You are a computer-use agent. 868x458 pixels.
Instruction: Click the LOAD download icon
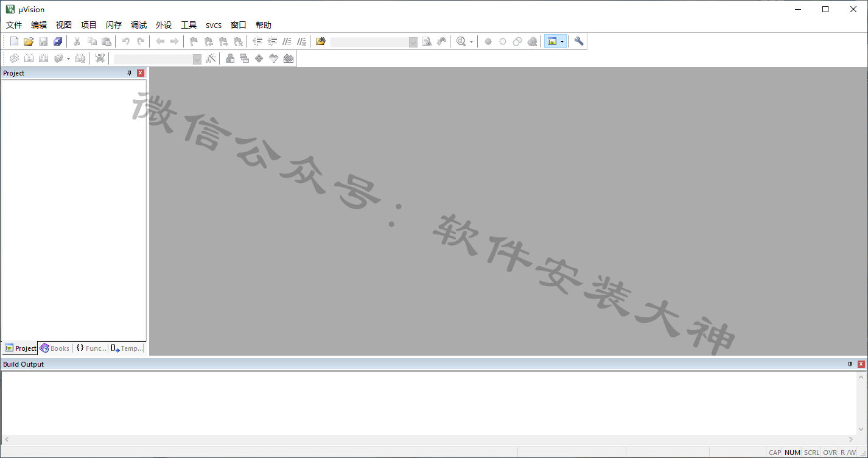coord(100,58)
